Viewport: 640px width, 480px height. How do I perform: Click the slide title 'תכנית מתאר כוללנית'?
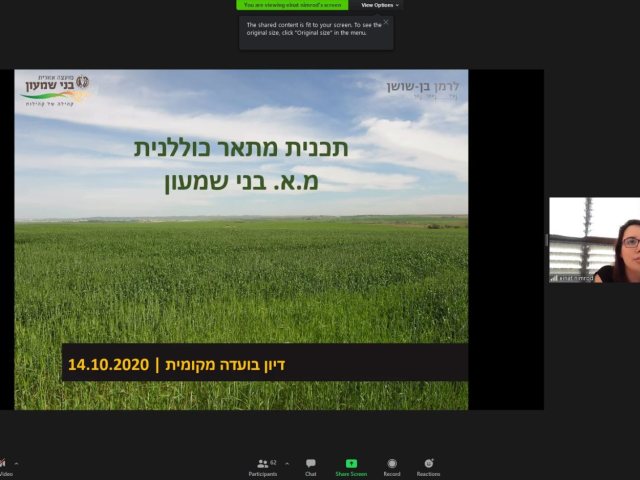[x=241, y=148]
